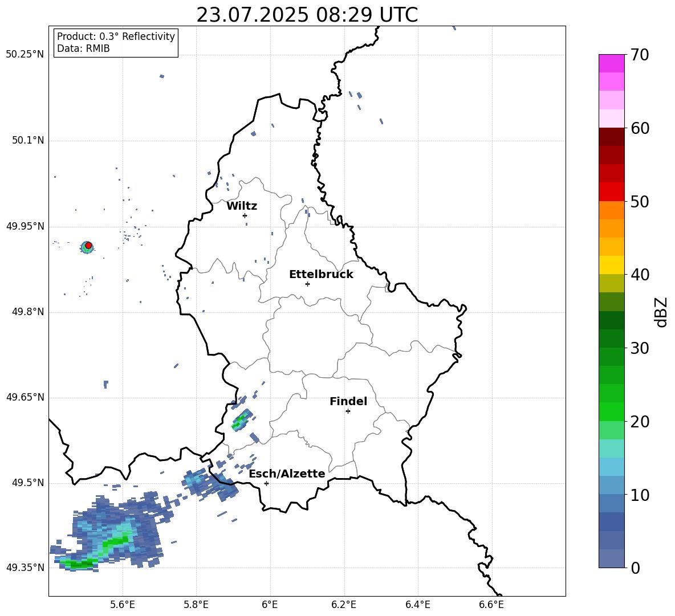Click the 49.65°N latitude label
The height and width of the screenshot is (616, 675).
coord(25,397)
